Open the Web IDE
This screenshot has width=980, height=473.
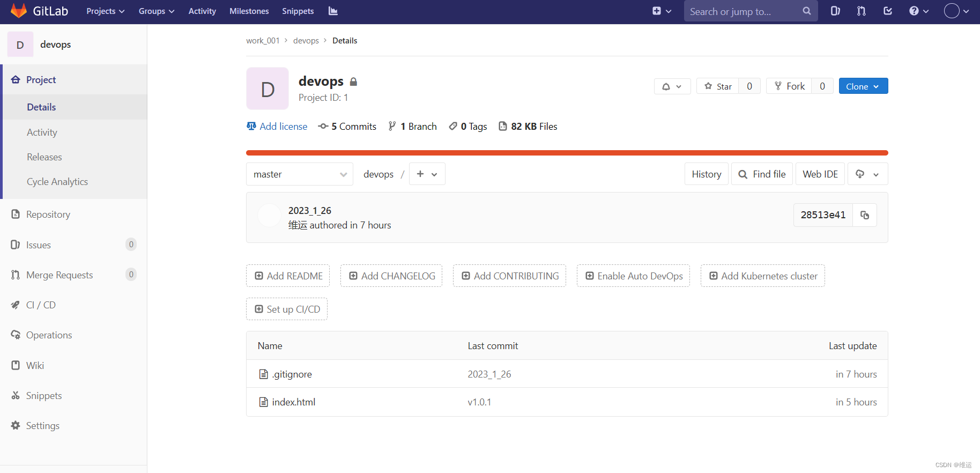[820, 174]
